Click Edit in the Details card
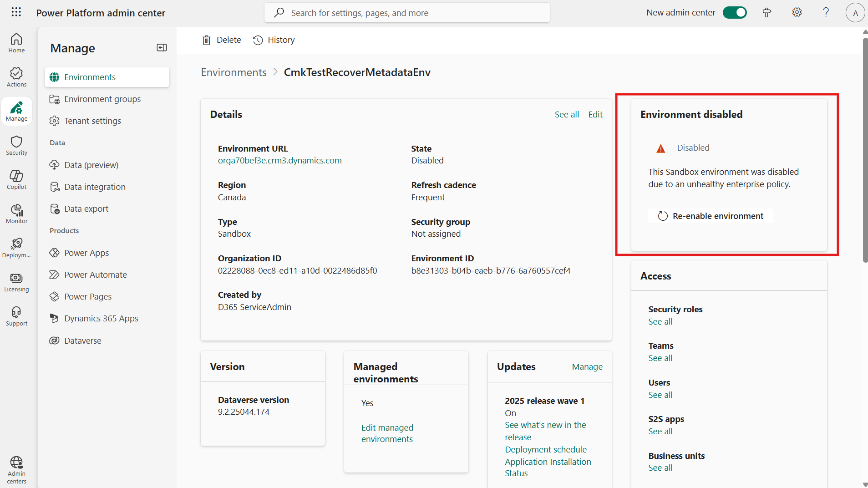The height and width of the screenshot is (488, 868). [595, 114]
